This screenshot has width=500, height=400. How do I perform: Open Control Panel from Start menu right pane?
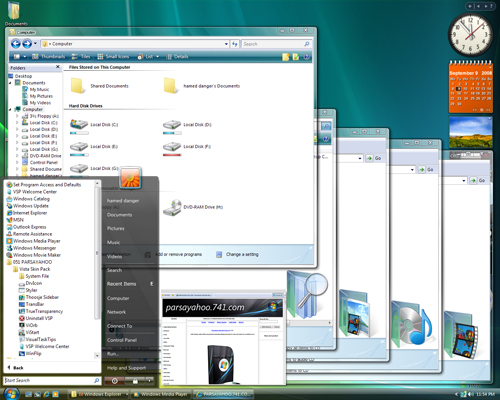122,340
